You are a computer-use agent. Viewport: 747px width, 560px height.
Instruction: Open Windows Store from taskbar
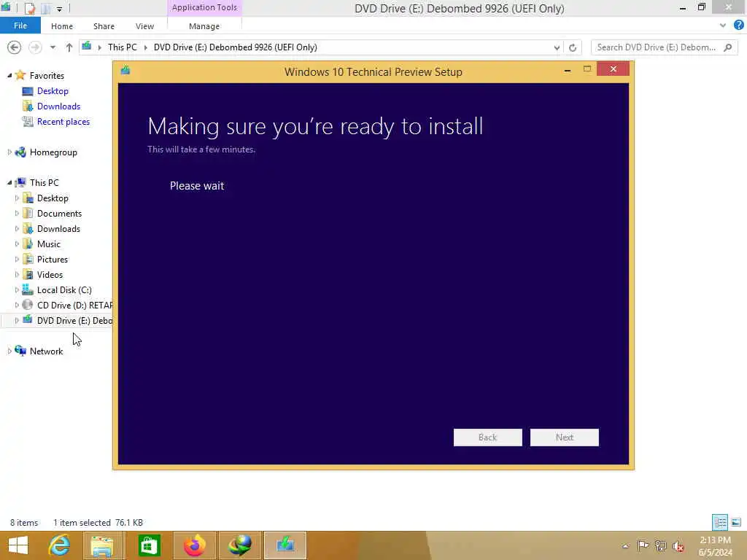tap(149, 545)
